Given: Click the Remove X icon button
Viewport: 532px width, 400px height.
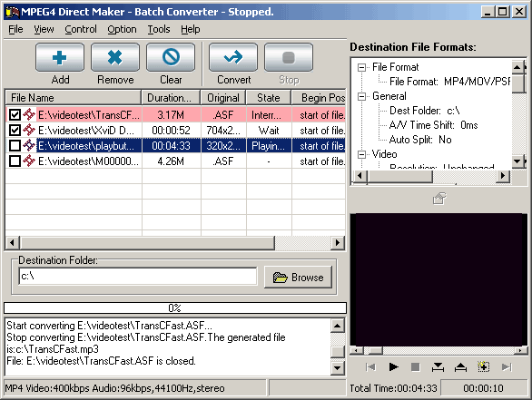Looking at the screenshot, I should coord(115,57).
